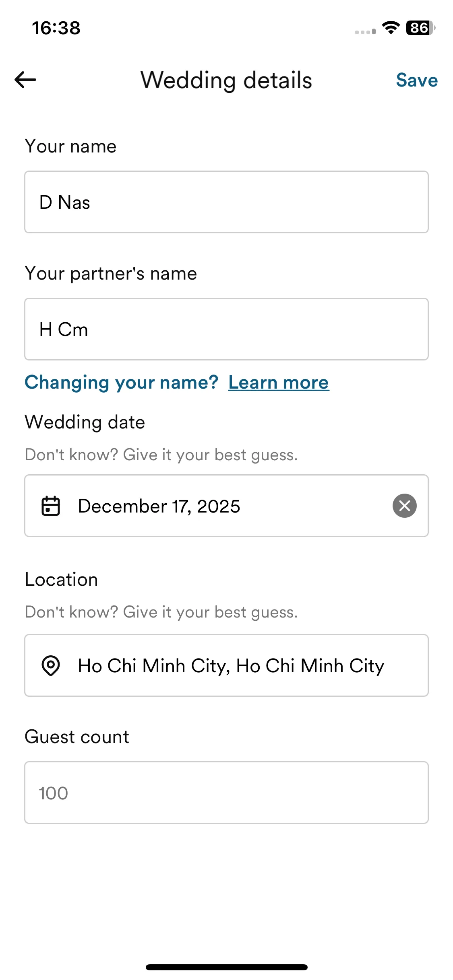Tap the back arrow icon
453x980 pixels.
pos(25,80)
